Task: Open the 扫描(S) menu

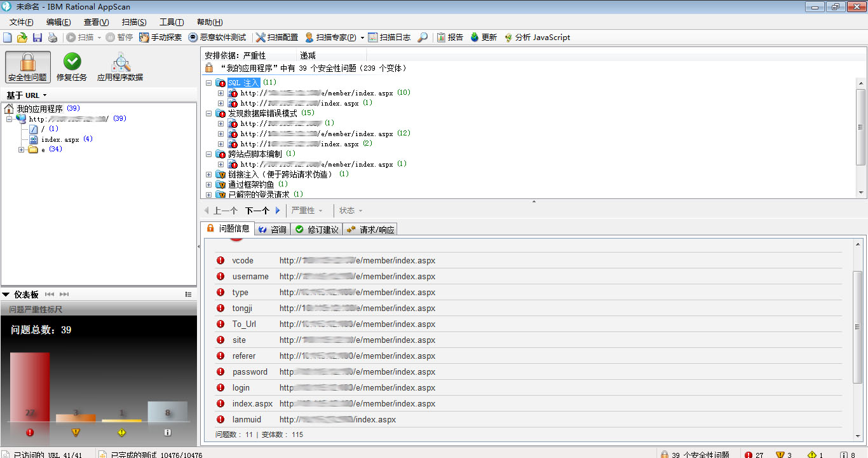Action: [x=133, y=22]
